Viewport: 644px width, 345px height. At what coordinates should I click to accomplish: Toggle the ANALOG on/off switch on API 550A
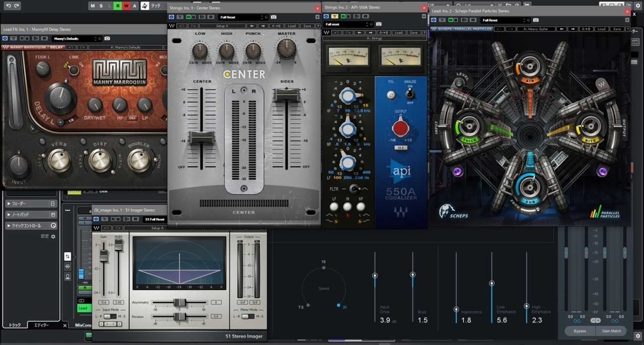[x=410, y=94]
